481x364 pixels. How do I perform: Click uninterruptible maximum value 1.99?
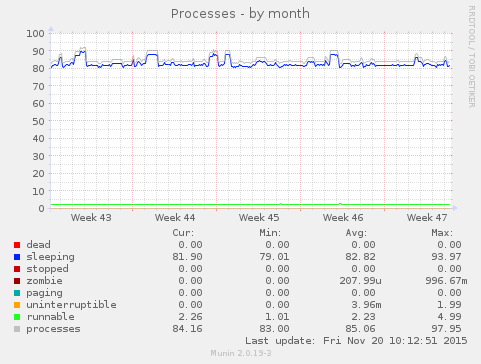(450, 305)
